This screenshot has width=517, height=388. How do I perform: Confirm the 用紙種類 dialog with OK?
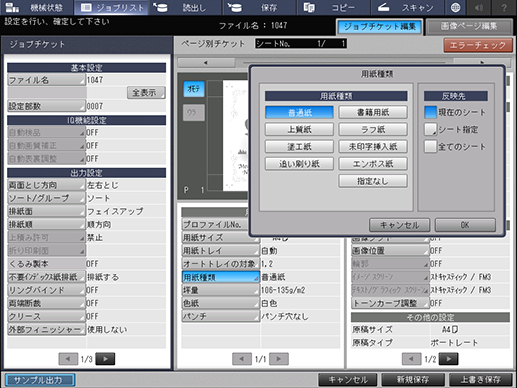465,225
